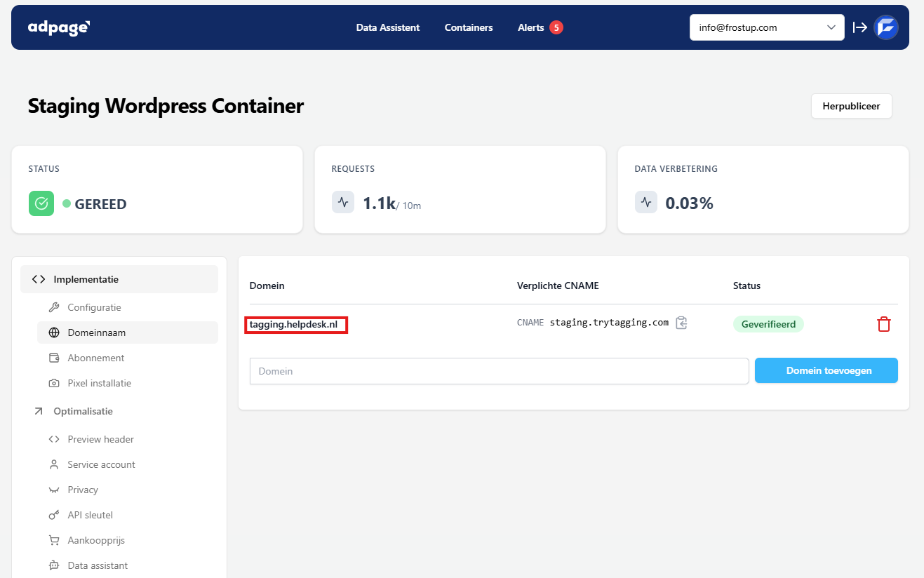Open Data Assistent in the top navigation

387,27
